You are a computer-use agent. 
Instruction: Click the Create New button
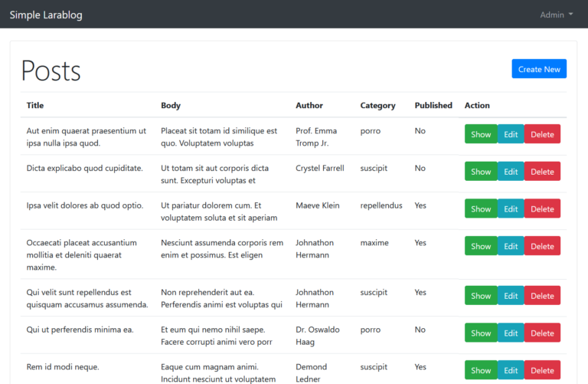pos(539,69)
